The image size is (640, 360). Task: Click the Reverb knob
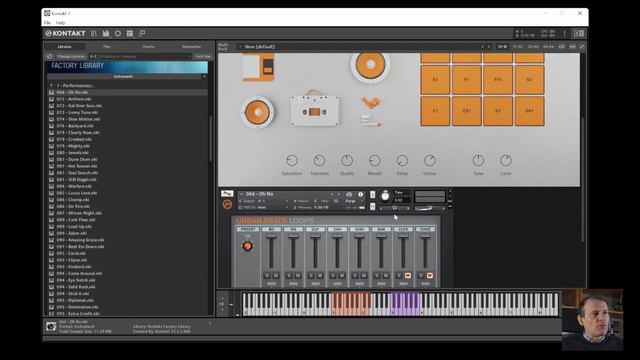coord(375,160)
